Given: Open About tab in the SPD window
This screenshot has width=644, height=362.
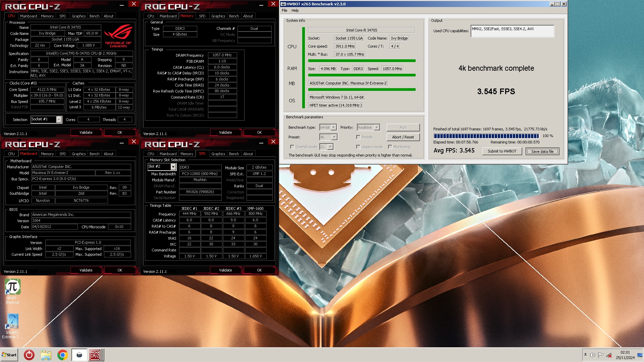Looking at the screenshot, I should pyautogui.click(x=248, y=154).
